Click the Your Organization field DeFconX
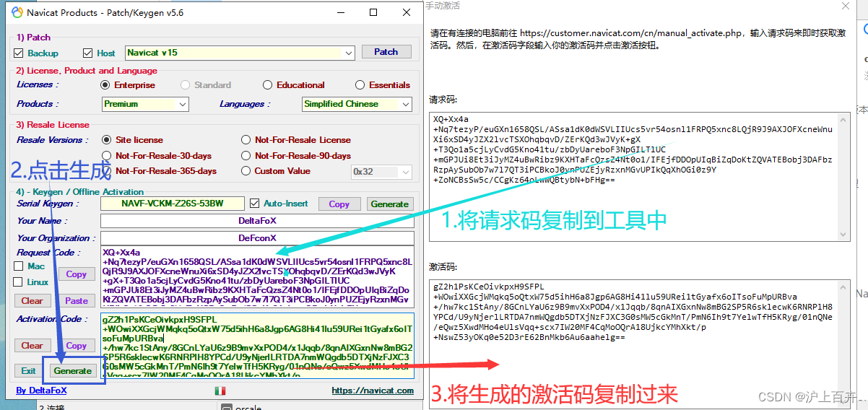Screen dimensions: 868x410 [x=257, y=238]
